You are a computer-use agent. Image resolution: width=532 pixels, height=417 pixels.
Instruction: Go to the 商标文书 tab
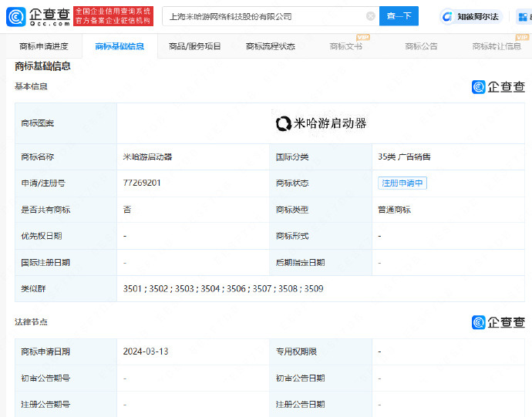pyautogui.click(x=345, y=46)
